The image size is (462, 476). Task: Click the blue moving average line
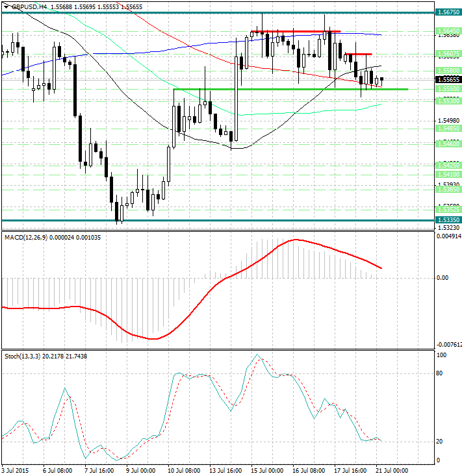tap(191, 46)
